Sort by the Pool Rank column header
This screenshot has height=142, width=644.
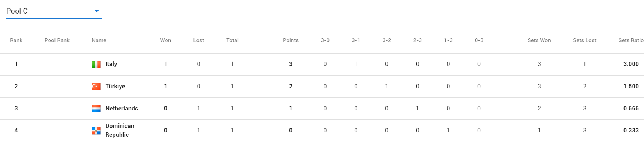click(x=57, y=40)
